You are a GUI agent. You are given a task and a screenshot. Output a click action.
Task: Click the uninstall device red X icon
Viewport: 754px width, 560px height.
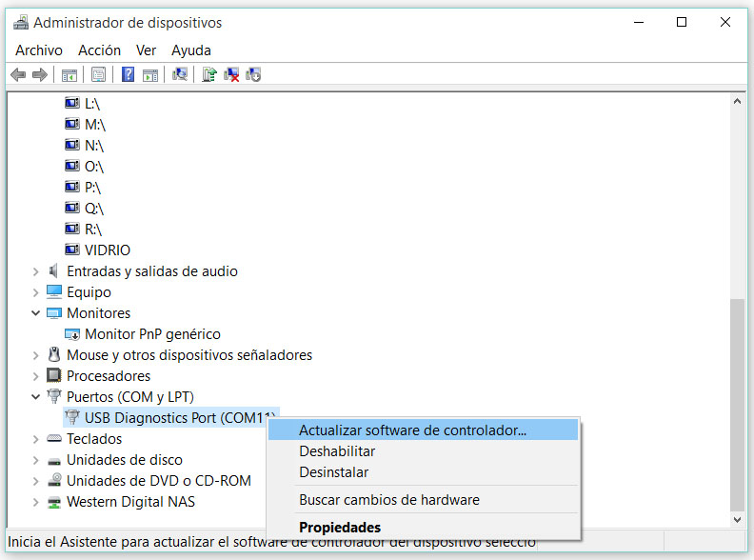tap(231, 74)
